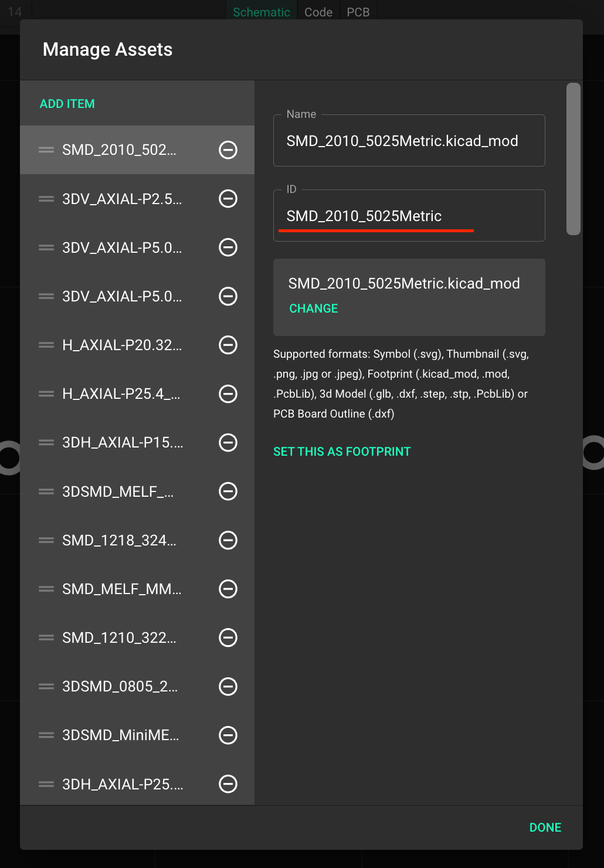This screenshot has width=604, height=868.
Task: Remove the 3DSMD_MiniME... asset
Action: [228, 735]
